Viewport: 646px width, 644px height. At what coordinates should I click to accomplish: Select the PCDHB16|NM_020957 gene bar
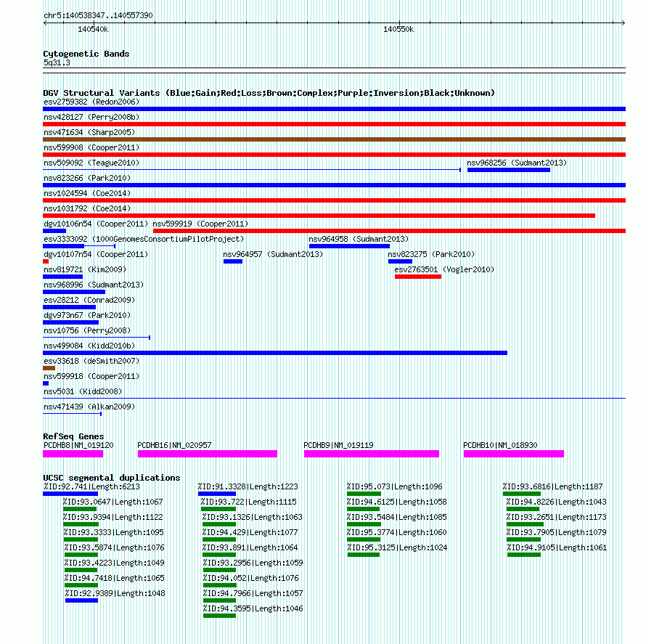208,454
